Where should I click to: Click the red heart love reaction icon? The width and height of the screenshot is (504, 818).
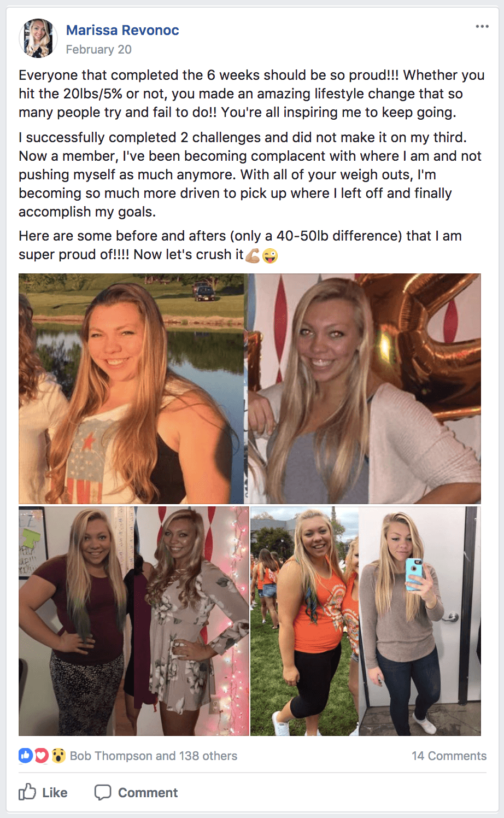pyautogui.click(x=42, y=756)
